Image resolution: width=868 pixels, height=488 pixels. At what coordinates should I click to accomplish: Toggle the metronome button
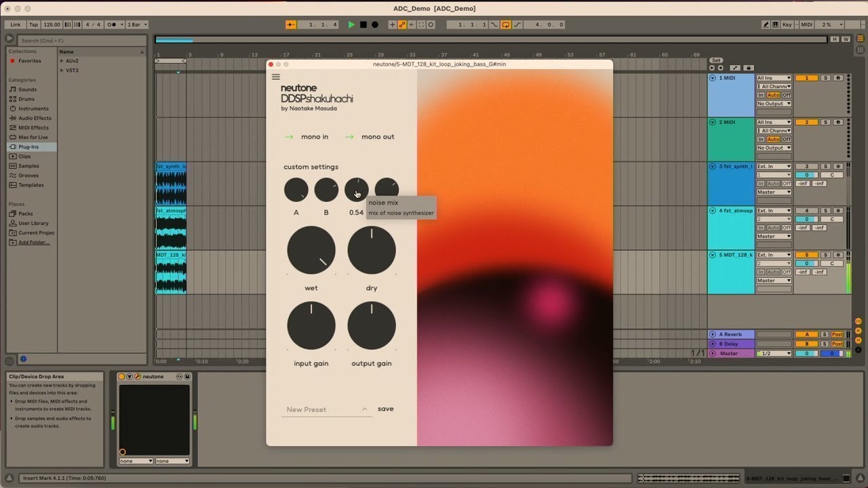pyautogui.click(x=113, y=25)
